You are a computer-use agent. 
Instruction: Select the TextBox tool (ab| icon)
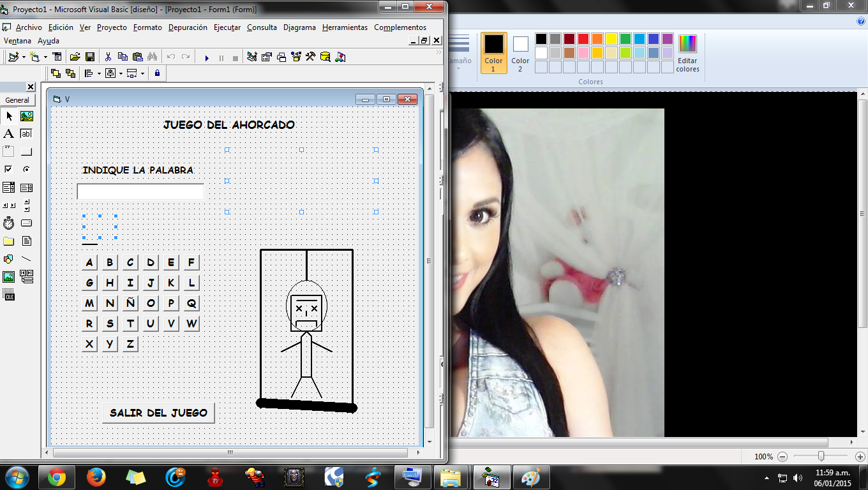pos(26,134)
